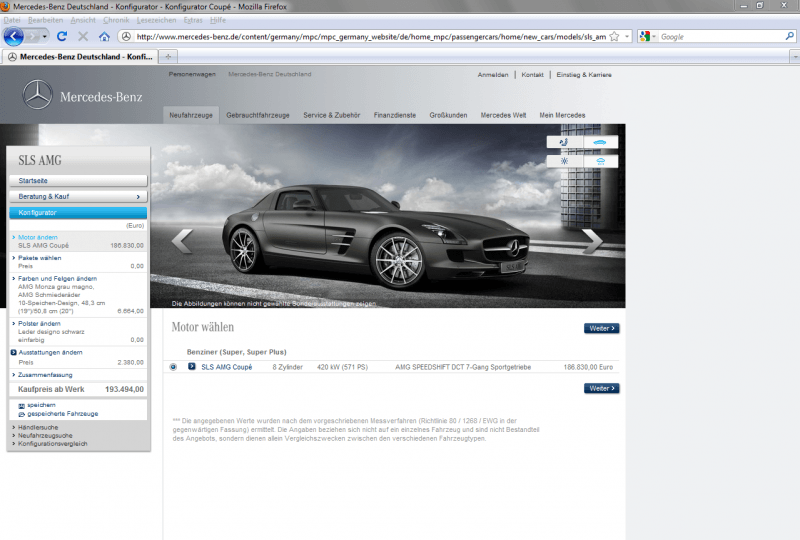This screenshot has width=800, height=540.
Task: Click the Mercedes site identity icon in address bar
Action: coord(126,36)
